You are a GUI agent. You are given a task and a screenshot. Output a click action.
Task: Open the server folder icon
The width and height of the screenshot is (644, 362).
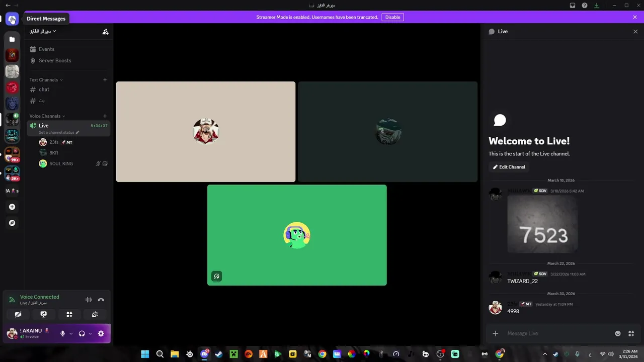click(12, 39)
